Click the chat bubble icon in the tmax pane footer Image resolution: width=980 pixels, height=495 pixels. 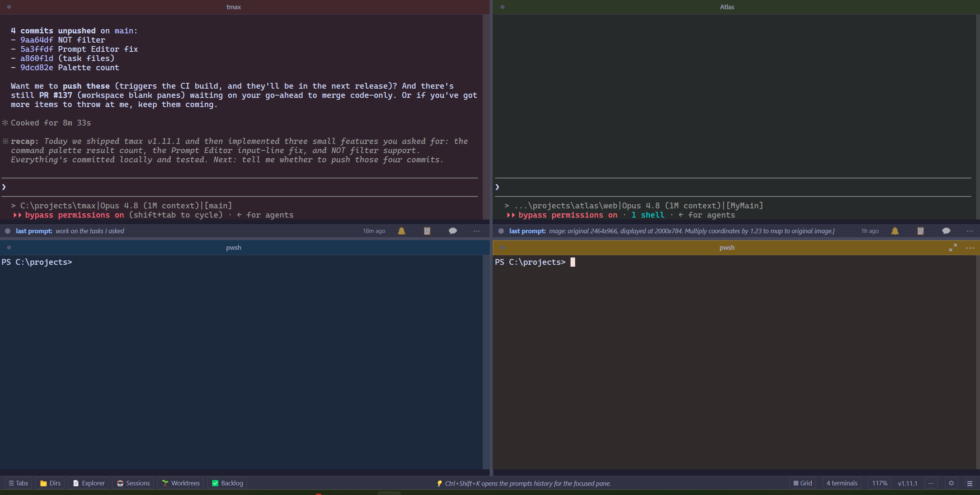click(453, 231)
